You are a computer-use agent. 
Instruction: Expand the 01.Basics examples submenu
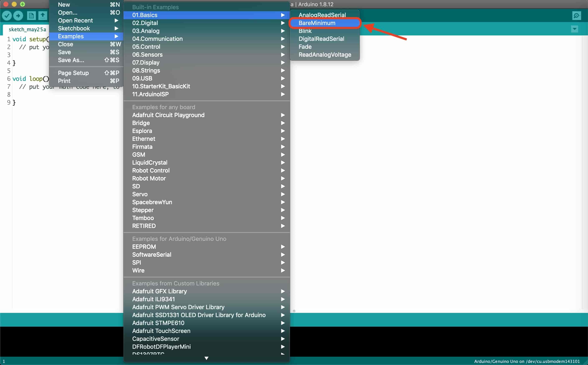click(207, 15)
